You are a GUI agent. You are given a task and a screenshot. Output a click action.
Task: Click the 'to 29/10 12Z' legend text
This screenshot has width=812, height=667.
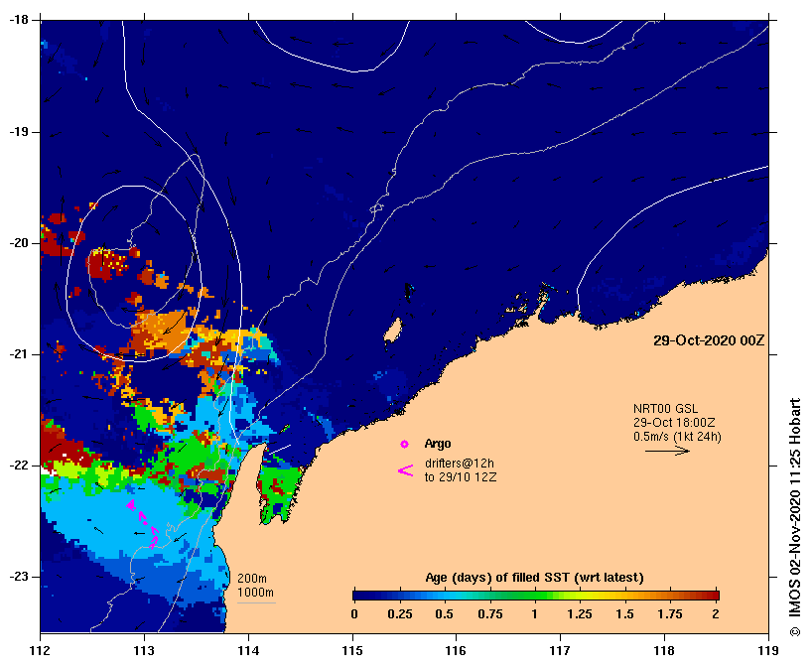(x=461, y=477)
